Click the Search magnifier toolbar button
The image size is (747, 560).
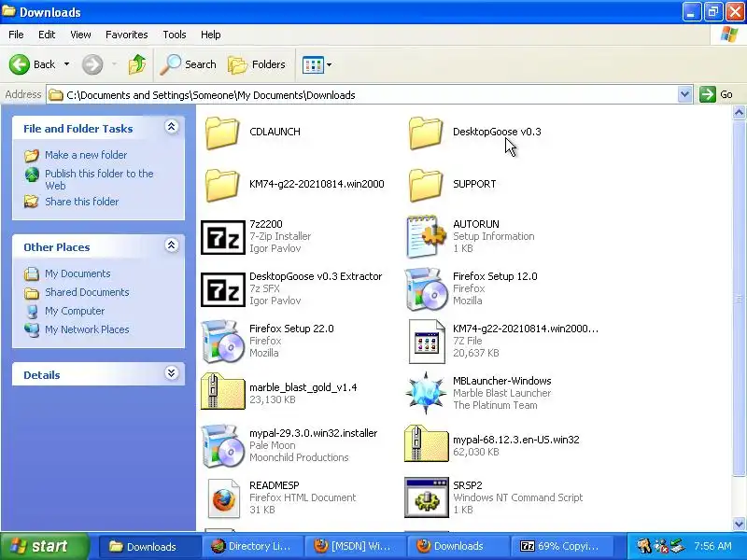[189, 64]
